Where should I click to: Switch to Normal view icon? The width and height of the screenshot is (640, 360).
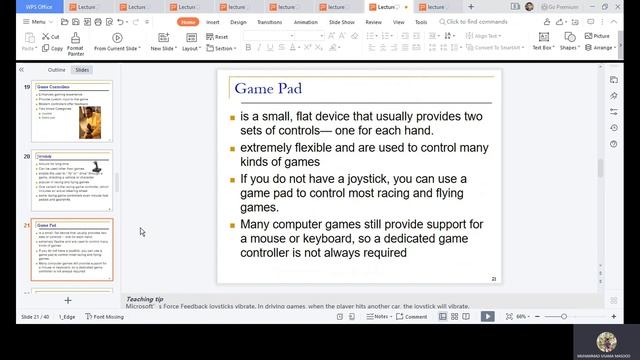pyautogui.click(x=443, y=316)
